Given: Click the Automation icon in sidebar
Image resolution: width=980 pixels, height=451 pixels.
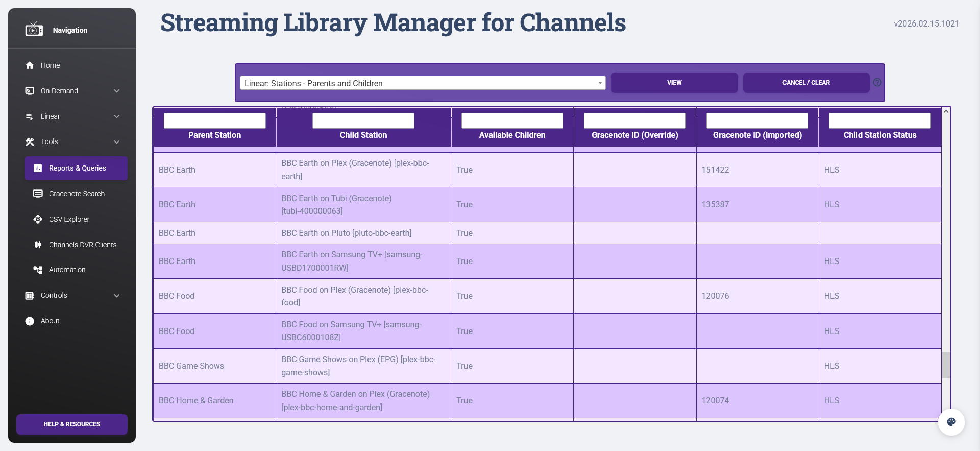Looking at the screenshot, I should pos(38,270).
